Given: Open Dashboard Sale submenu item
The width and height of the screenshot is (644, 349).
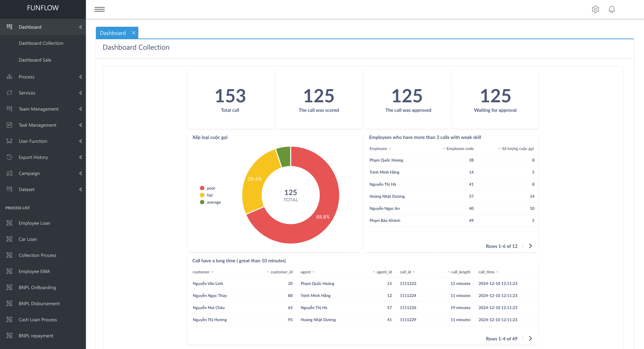Looking at the screenshot, I should (35, 60).
